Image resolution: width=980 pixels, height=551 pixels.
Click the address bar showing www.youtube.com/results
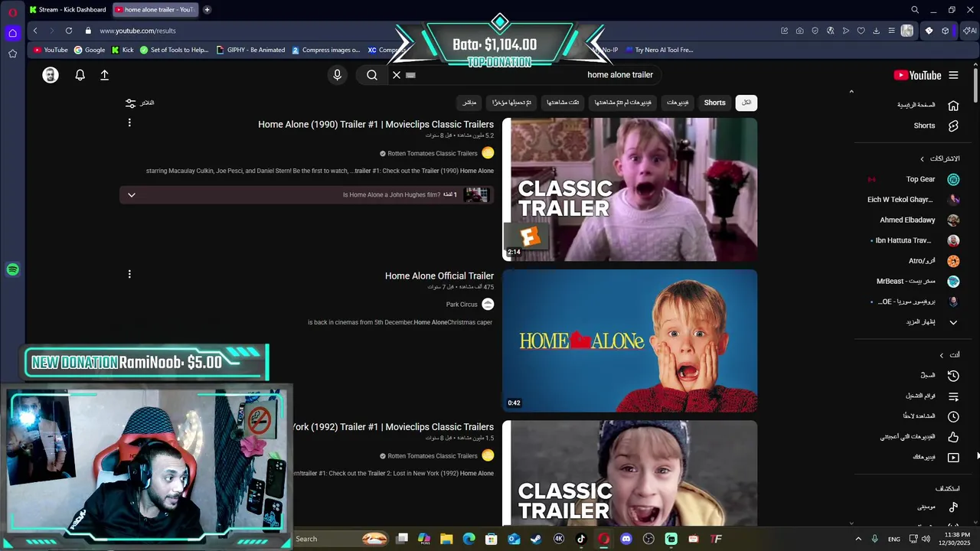point(137,31)
